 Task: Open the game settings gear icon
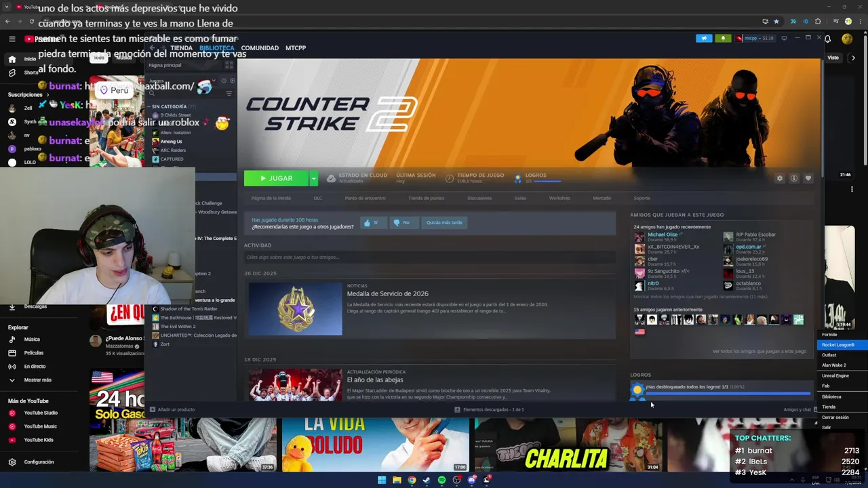click(779, 178)
